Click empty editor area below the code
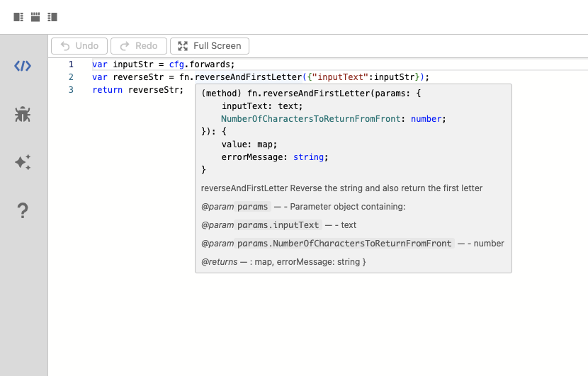This screenshot has width=588, height=376. click(317, 324)
